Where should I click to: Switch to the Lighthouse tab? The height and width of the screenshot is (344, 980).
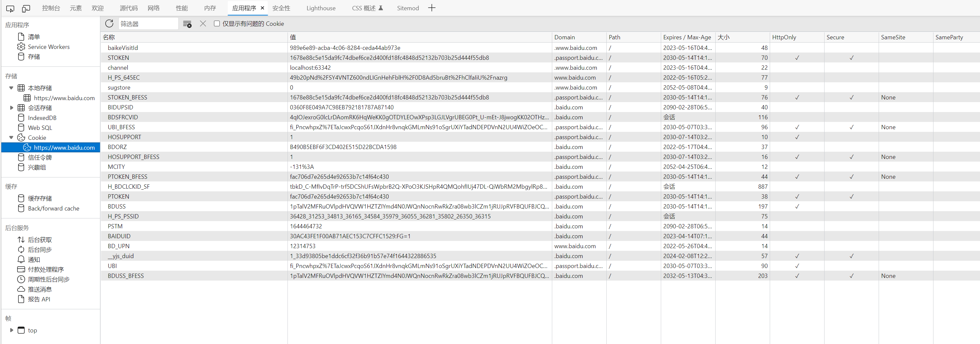(x=321, y=8)
